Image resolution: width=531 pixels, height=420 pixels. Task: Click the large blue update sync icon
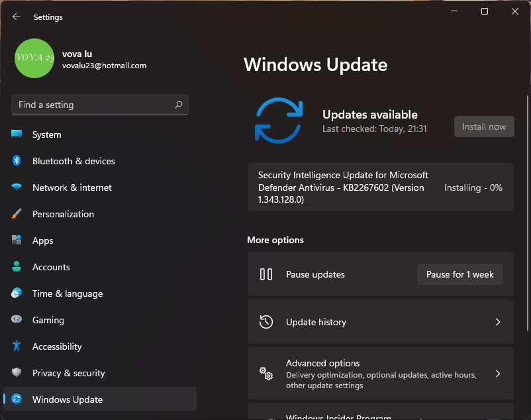tap(278, 121)
